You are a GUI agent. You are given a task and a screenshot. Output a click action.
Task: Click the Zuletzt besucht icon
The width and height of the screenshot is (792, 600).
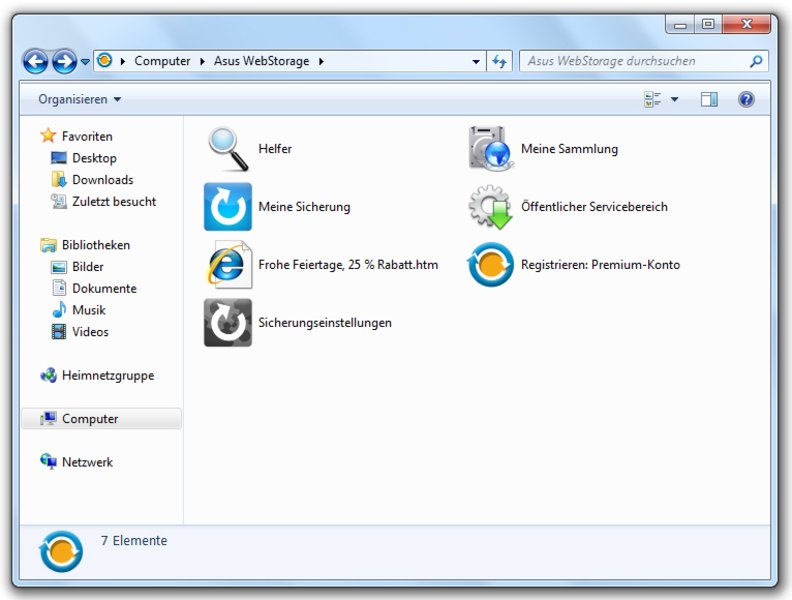pyautogui.click(x=59, y=201)
